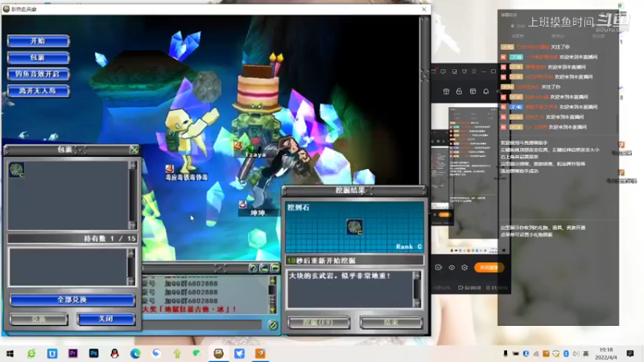Click the rightmost chat window icon

(x=275, y=269)
